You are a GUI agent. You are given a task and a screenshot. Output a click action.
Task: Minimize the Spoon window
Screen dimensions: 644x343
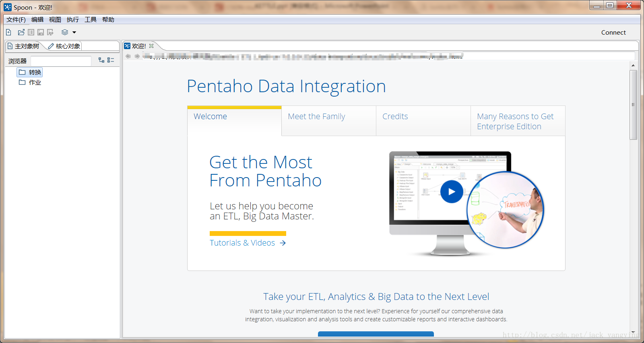coord(596,5)
